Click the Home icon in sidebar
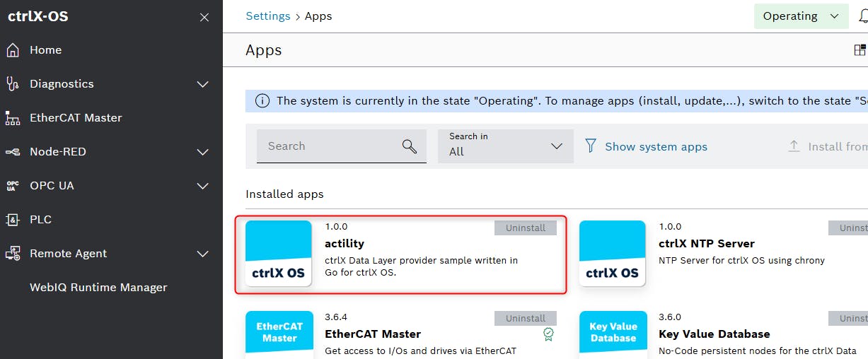The image size is (868, 359). (x=13, y=50)
